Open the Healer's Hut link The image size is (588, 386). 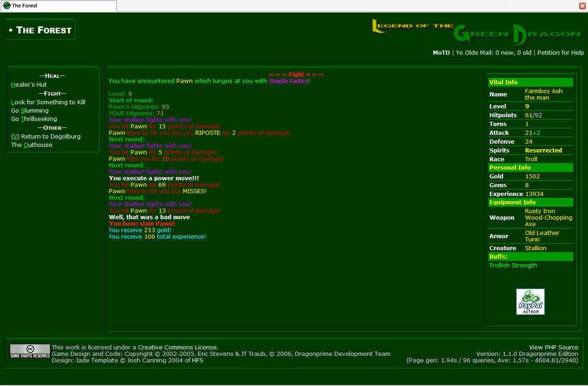coord(29,85)
